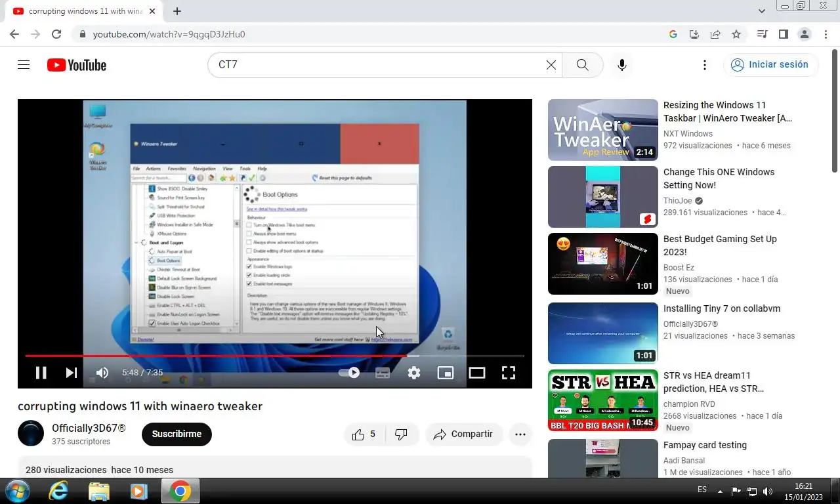Click NXT Windows channel name
Image resolution: width=840 pixels, height=504 pixels.
(x=688, y=134)
